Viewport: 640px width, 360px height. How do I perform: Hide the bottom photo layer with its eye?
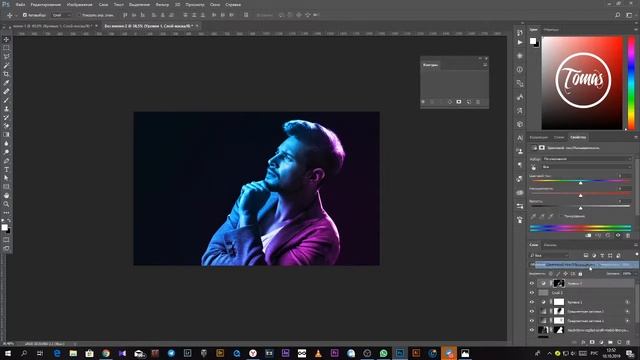pos(532,330)
